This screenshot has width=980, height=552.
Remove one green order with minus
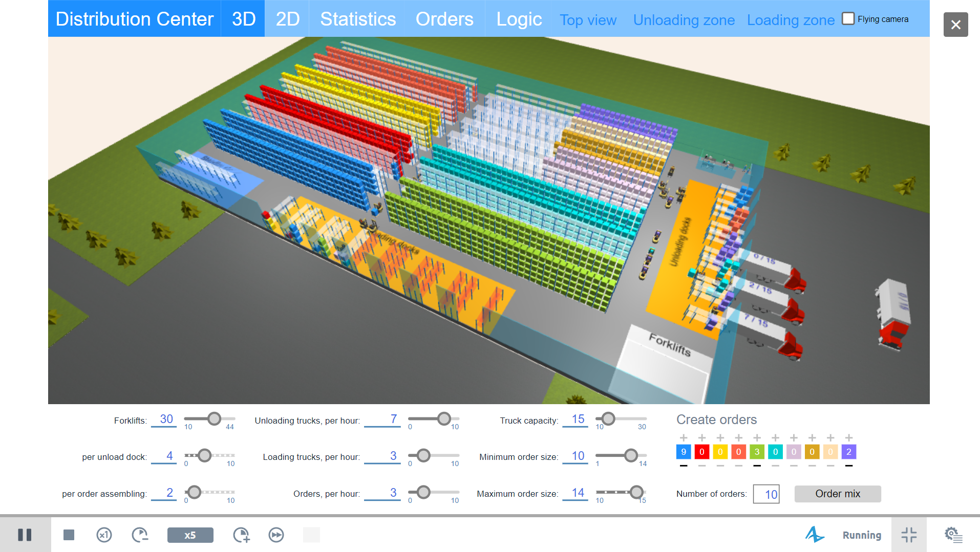click(x=757, y=466)
